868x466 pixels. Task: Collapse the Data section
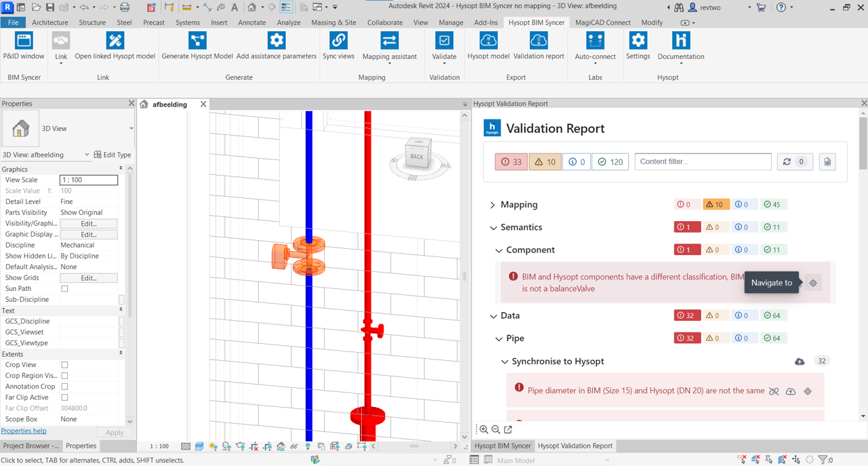[493, 316]
